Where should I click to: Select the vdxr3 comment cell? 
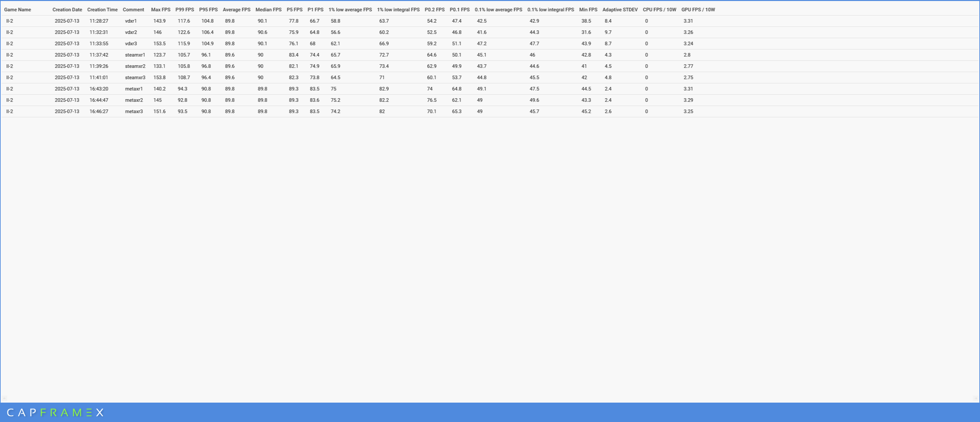[x=131, y=43]
